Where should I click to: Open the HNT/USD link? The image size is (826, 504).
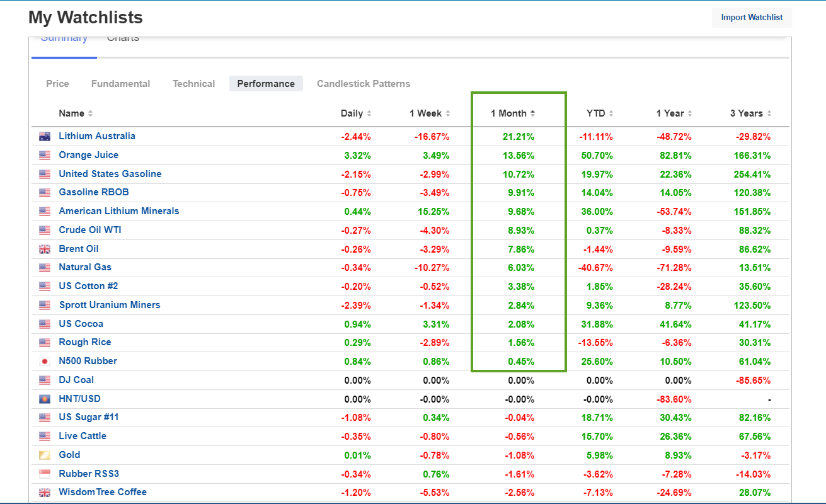pyautogui.click(x=79, y=399)
